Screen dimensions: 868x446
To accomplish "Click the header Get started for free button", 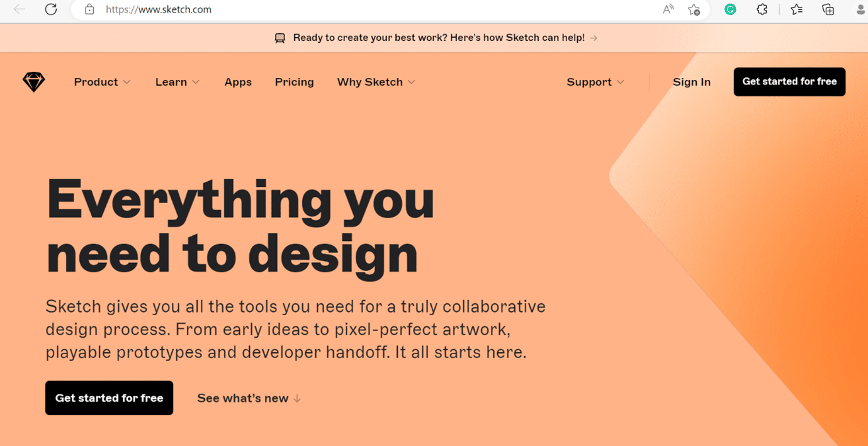I will [x=789, y=82].
